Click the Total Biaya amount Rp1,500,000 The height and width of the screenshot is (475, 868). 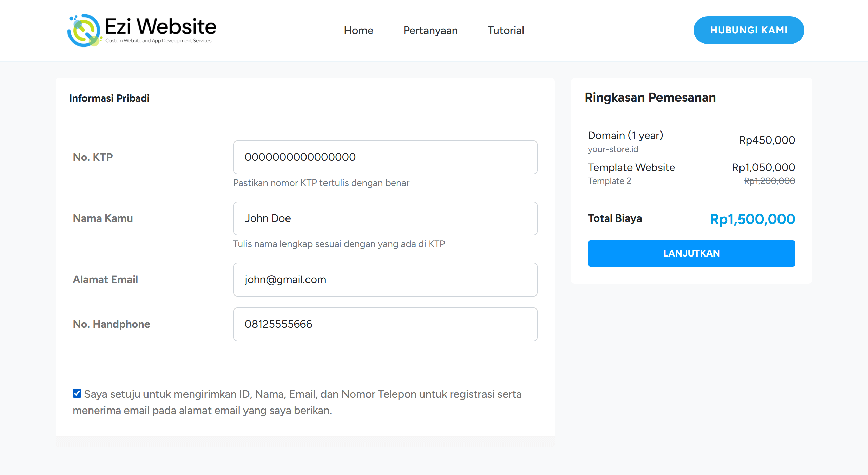752,219
